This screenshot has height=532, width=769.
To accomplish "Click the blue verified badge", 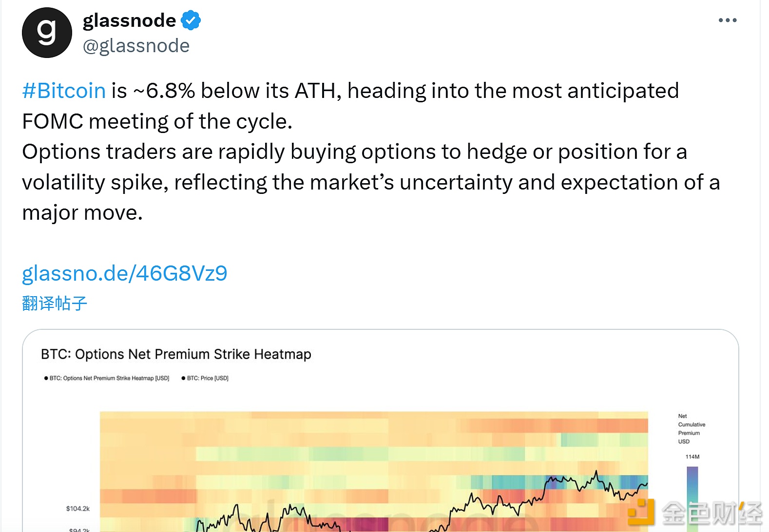I will (x=191, y=20).
